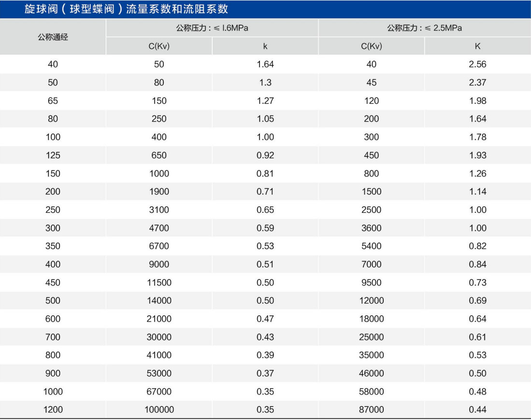Select the 53000 cell in the 900 row
This screenshot has height=420, width=531.
[x=159, y=373]
